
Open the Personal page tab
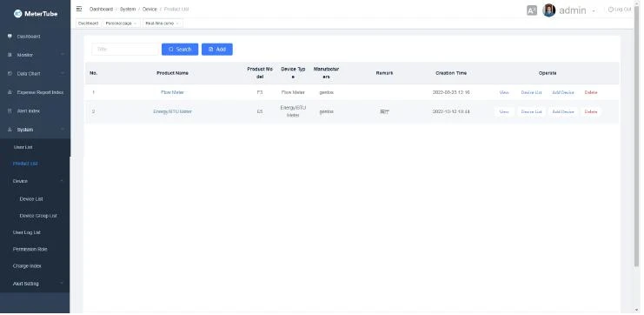(121, 23)
